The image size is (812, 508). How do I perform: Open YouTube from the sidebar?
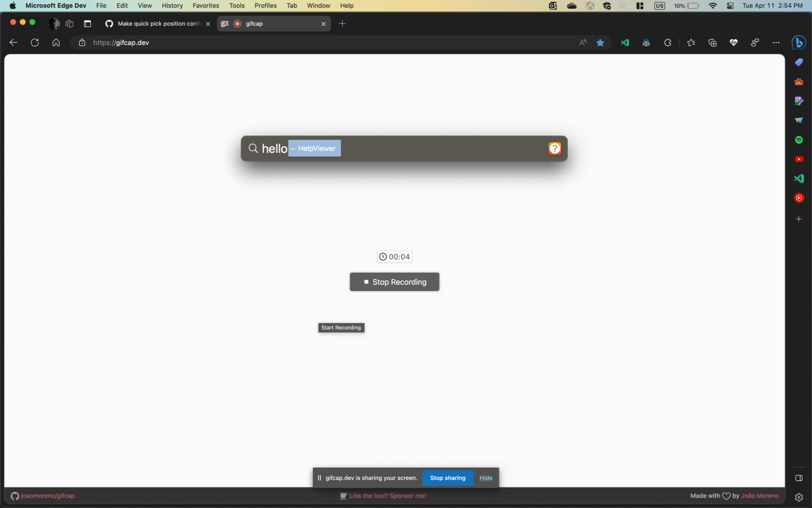(x=799, y=159)
